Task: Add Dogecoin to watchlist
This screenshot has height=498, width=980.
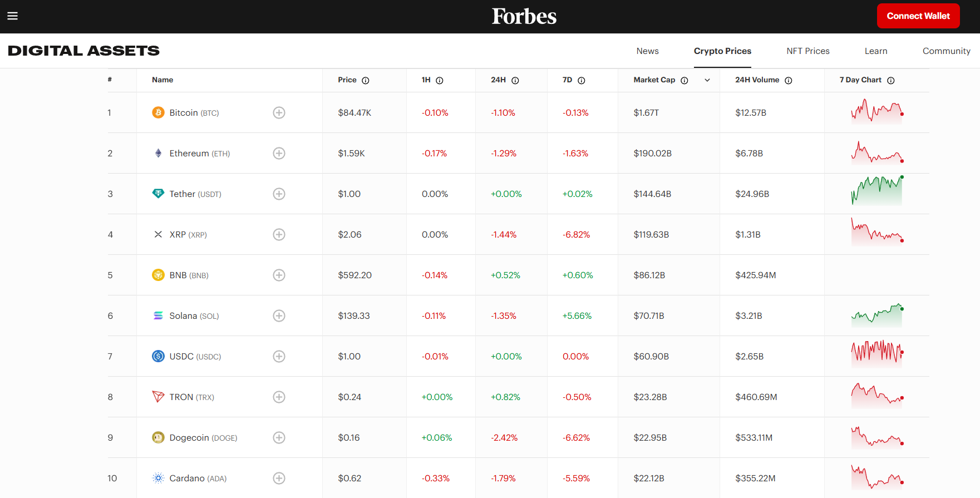Action: [x=279, y=437]
